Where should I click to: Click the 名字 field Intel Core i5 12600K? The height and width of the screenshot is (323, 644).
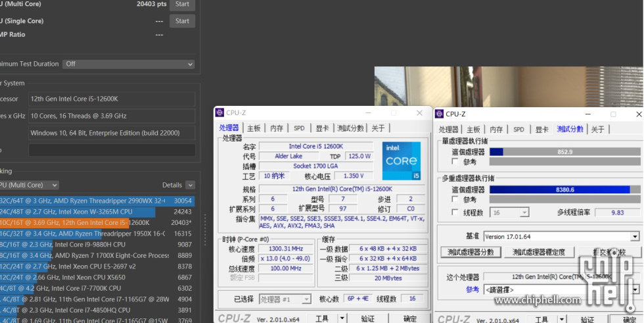click(316, 146)
